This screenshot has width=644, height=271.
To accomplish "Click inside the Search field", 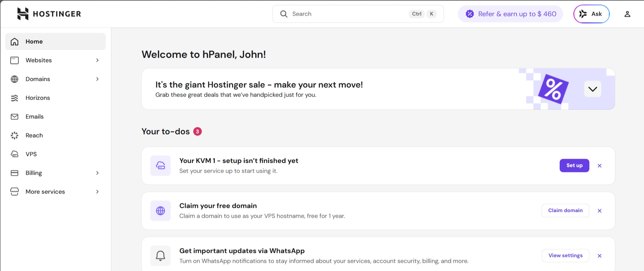I will point(358,14).
